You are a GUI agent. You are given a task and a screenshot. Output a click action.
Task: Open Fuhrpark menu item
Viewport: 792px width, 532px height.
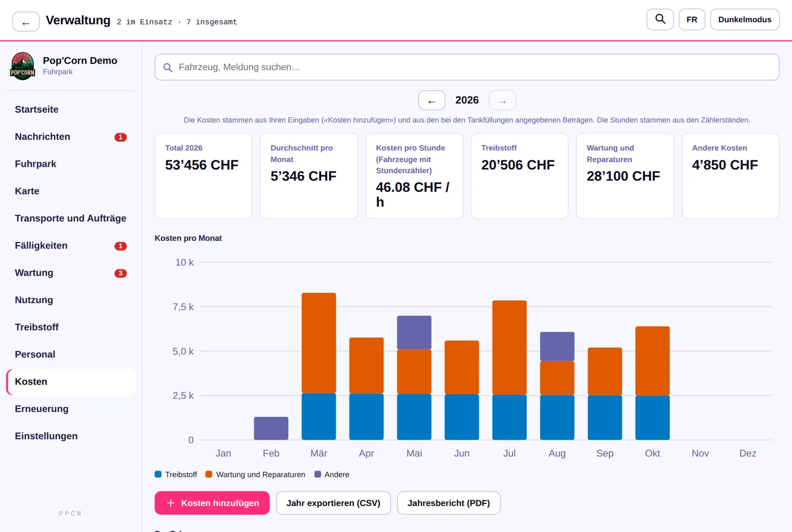(x=71, y=164)
